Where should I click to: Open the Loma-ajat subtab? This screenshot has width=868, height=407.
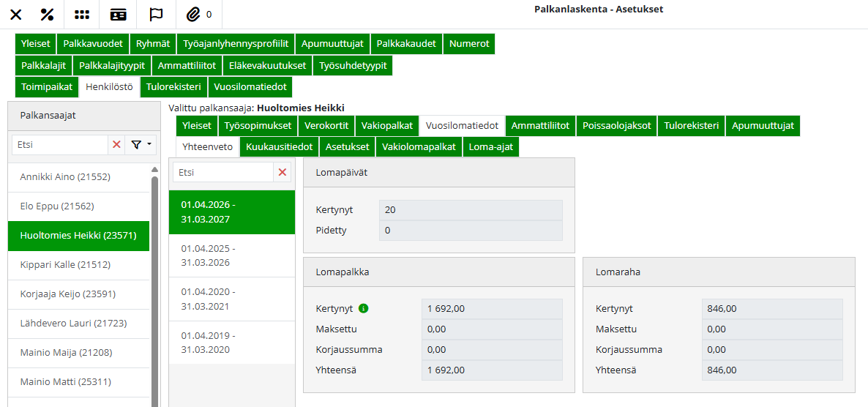[x=491, y=146]
